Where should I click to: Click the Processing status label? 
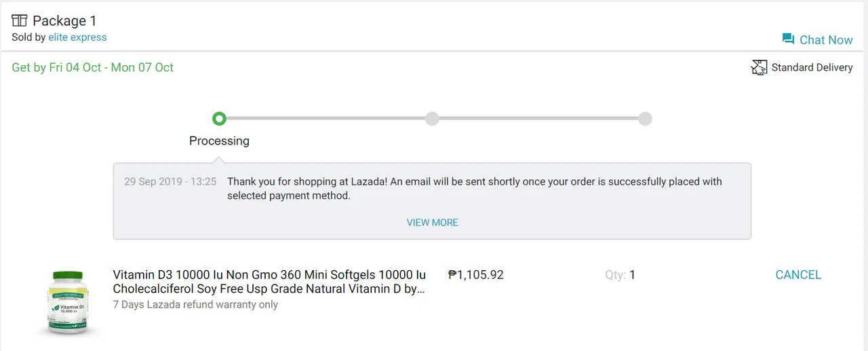pyautogui.click(x=219, y=141)
